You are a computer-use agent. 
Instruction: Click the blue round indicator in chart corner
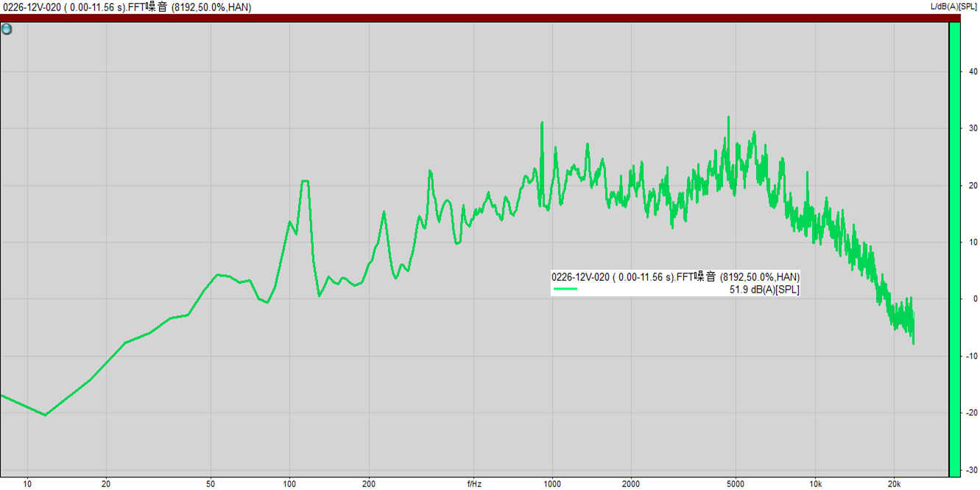7,29
